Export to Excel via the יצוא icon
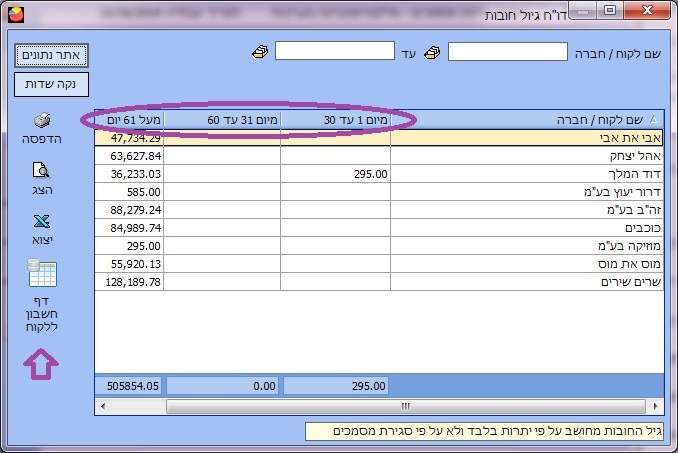This screenshot has height=453, width=678. pyautogui.click(x=42, y=222)
